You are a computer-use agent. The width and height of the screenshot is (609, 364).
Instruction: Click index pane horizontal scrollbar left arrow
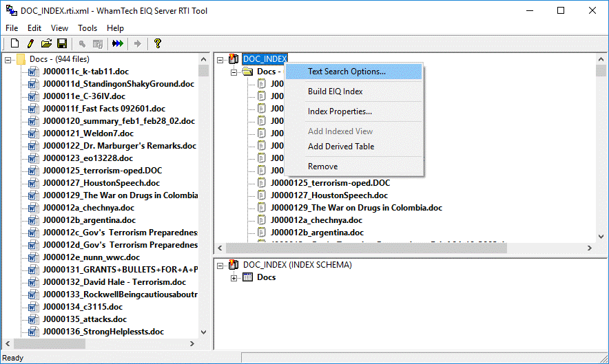tap(220, 248)
